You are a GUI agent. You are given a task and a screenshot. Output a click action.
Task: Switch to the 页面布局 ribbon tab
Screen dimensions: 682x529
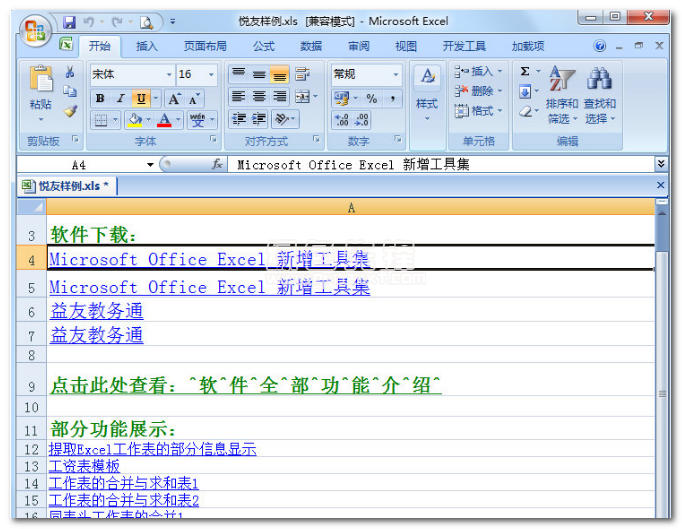click(205, 46)
